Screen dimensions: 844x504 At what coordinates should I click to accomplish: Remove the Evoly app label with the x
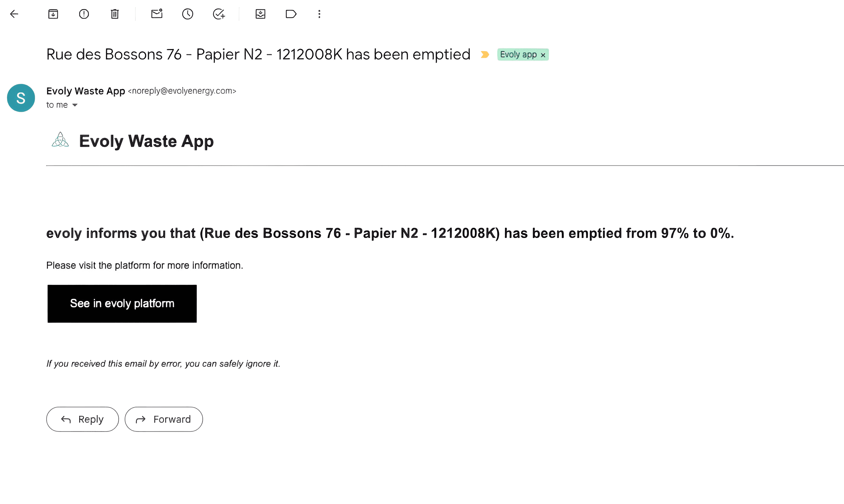(543, 55)
